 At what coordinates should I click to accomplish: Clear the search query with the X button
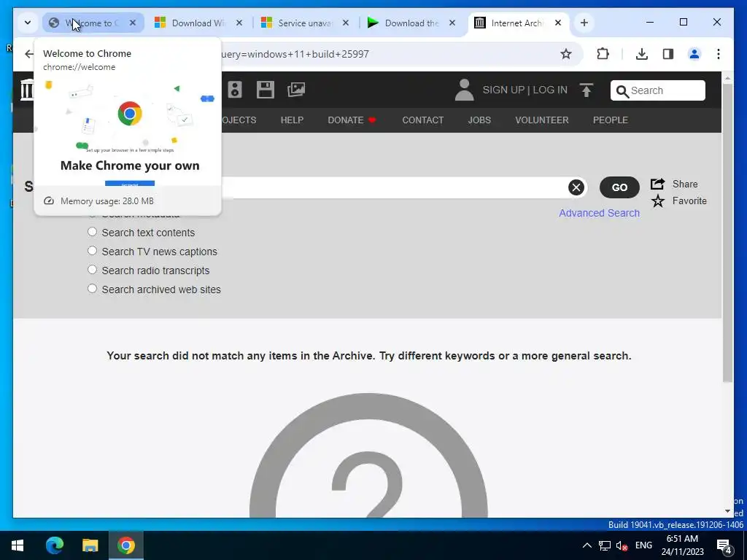[x=576, y=187]
